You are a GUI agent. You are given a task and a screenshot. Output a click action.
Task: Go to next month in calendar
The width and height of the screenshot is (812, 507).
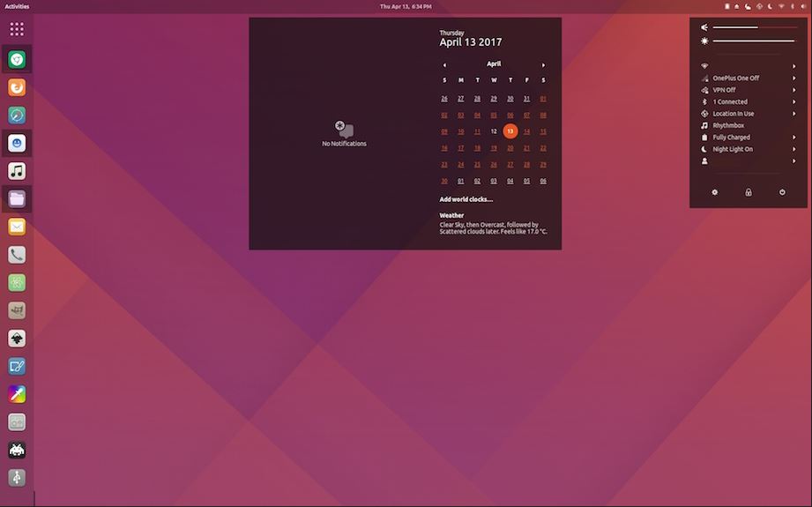point(543,64)
